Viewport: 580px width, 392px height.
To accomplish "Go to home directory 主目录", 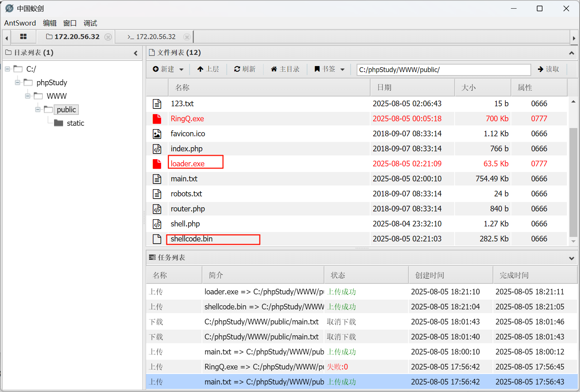I will [x=285, y=69].
